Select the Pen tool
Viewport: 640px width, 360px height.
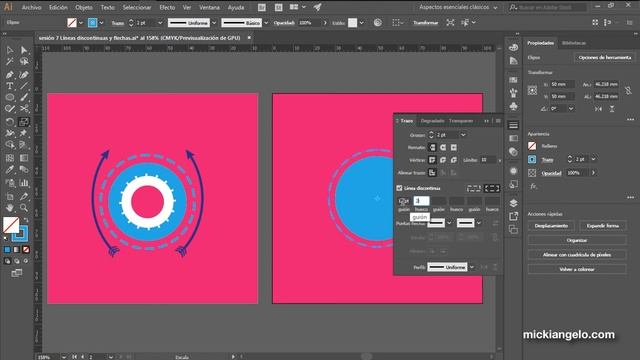(10, 75)
